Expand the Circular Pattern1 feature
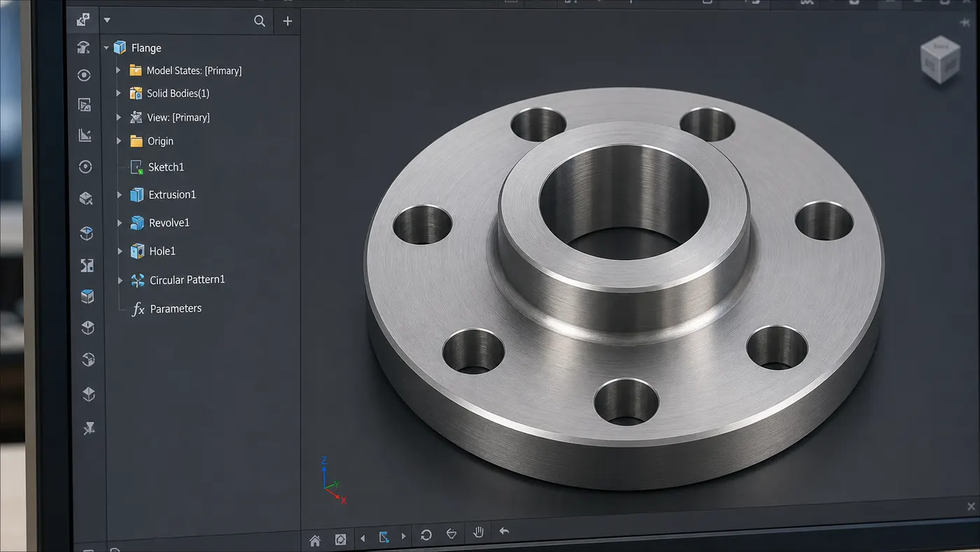This screenshot has width=980, height=552. point(120,280)
